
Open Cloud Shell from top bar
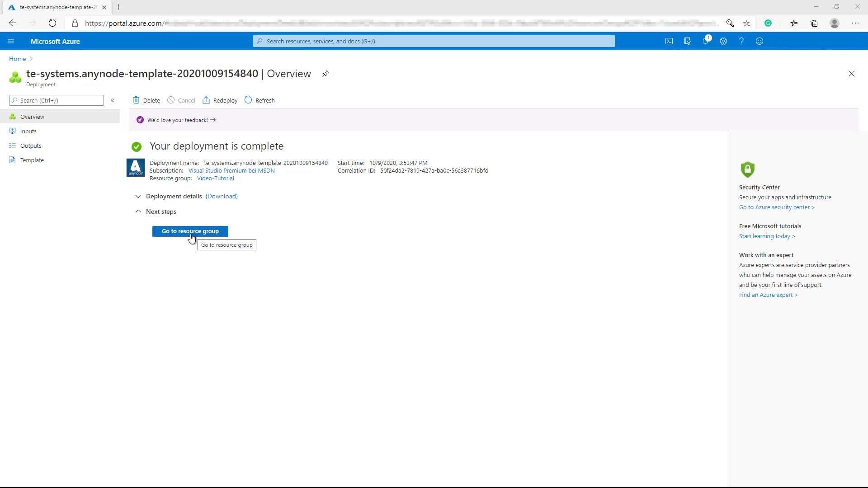pos(669,41)
